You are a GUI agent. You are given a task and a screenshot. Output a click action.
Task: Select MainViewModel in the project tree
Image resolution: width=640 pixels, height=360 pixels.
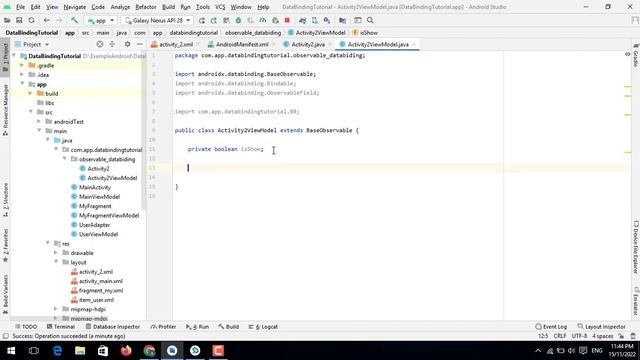point(99,197)
